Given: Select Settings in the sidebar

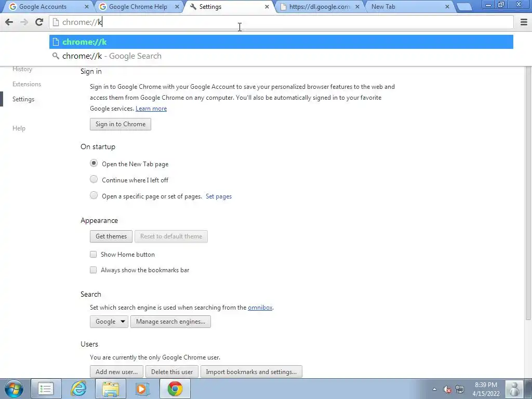Looking at the screenshot, I should coord(23,99).
